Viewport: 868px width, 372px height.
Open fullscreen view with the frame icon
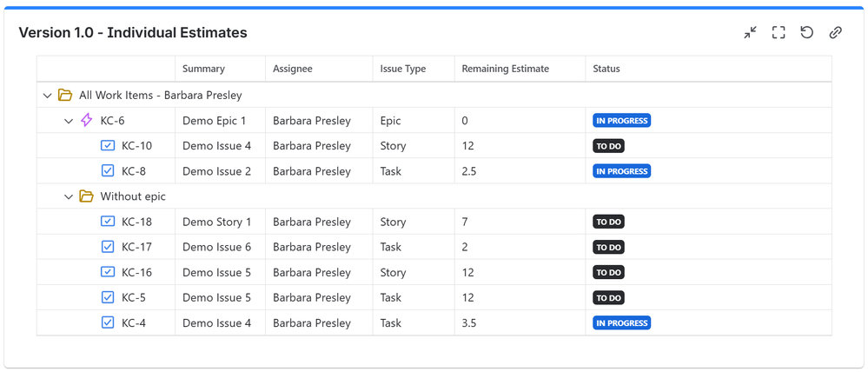pyautogui.click(x=779, y=33)
